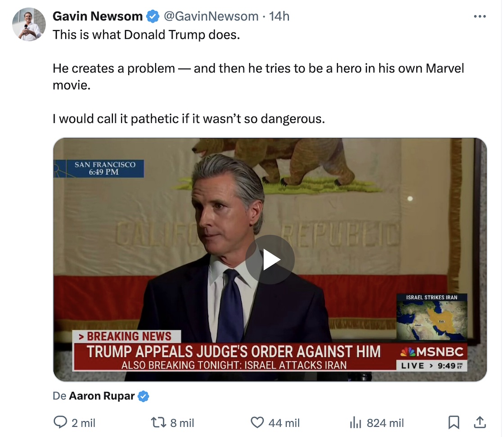Play the embedded MSNBC video
The width and height of the screenshot is (504, 437).
270,259
